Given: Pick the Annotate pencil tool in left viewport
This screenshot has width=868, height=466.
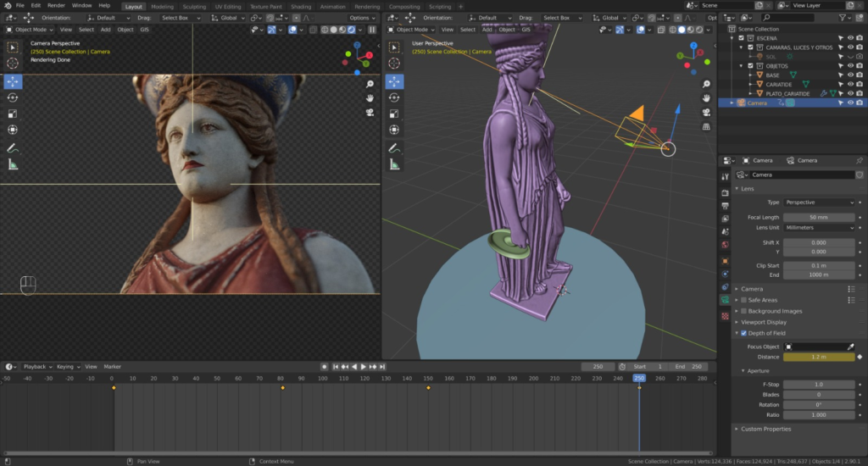Looking at the screenshot, I should [13, 148].
